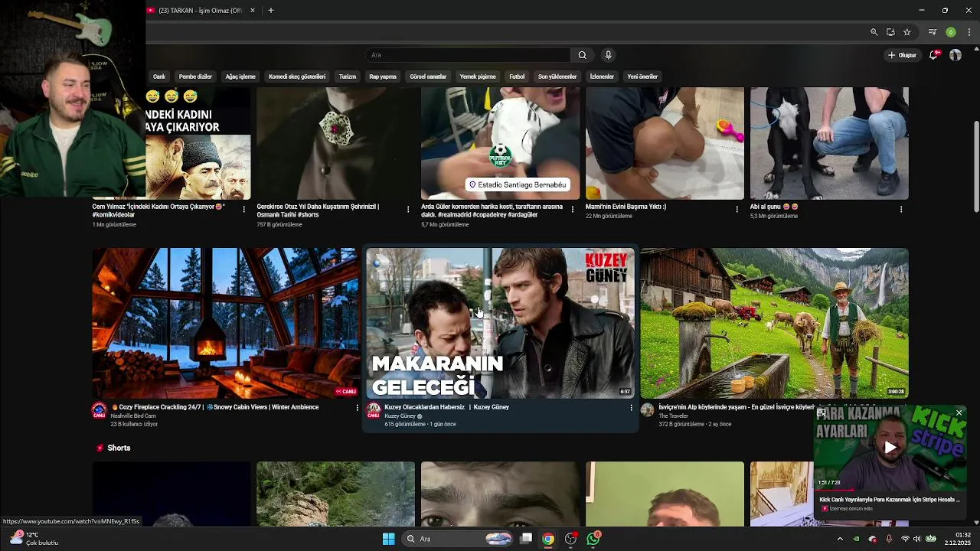980x551 pixels.
Task: Click install app icon in address bar
Action: click(x=890, y=32)
